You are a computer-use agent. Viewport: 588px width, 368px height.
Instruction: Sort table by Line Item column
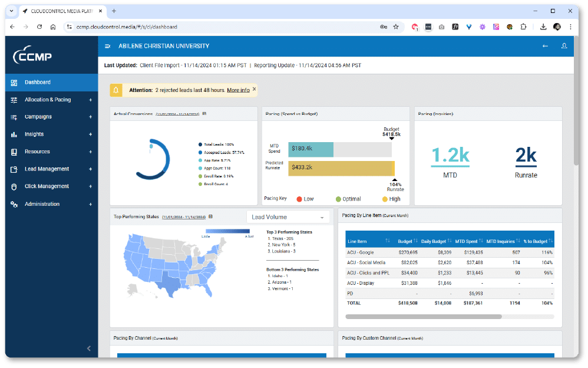(388, 241)
